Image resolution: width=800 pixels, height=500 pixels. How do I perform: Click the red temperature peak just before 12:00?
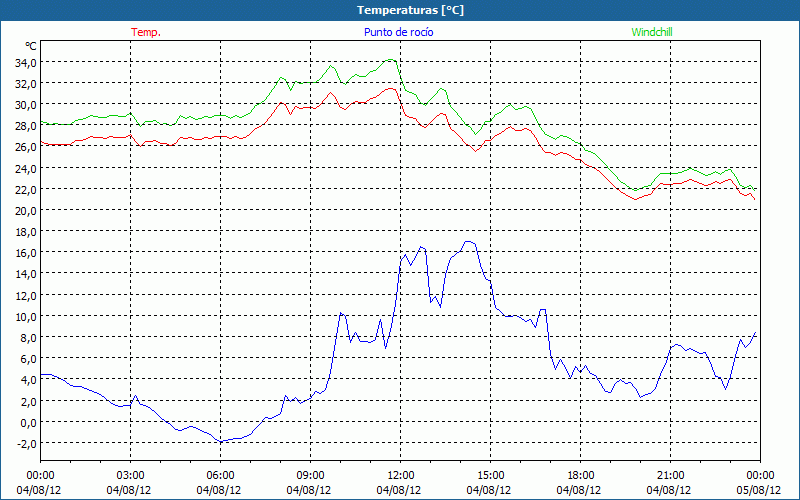click(x=391, y=89)
